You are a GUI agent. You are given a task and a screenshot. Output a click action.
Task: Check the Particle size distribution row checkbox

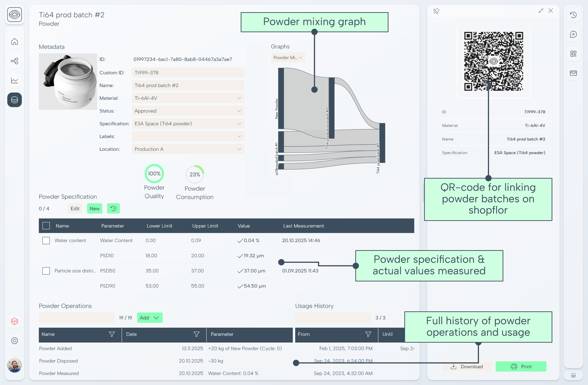click(46, 271)
